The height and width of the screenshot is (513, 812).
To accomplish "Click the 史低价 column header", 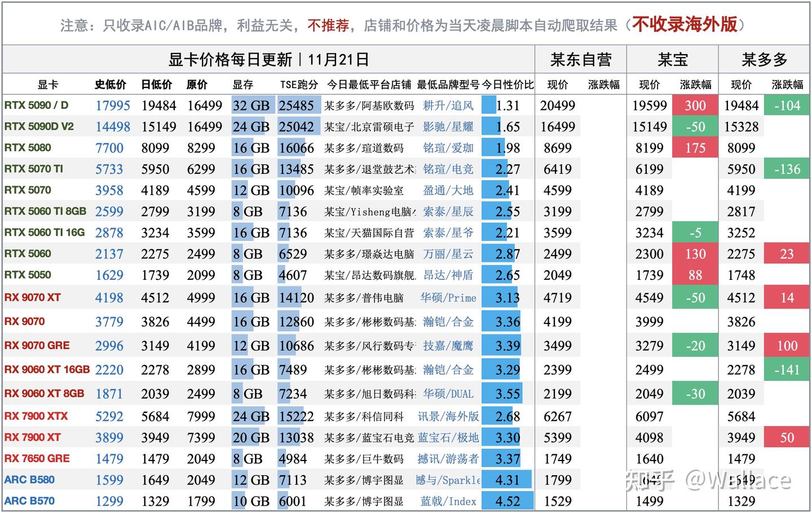I will [x=111, y=85].
